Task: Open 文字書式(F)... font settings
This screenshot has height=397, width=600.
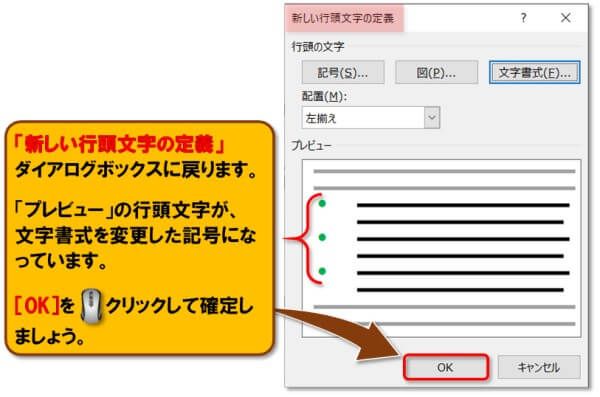Action: (535, 72)
